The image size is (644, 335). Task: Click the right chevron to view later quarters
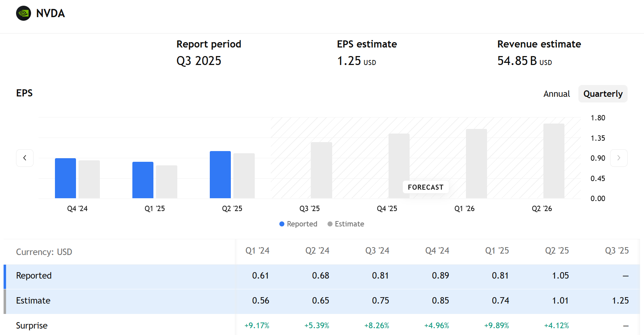619,157
